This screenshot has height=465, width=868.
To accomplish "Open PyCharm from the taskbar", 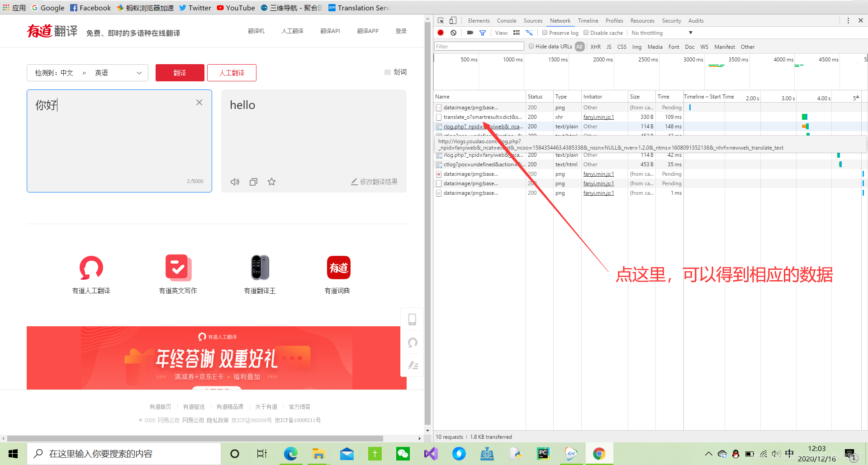I will (x=543, y=454).
